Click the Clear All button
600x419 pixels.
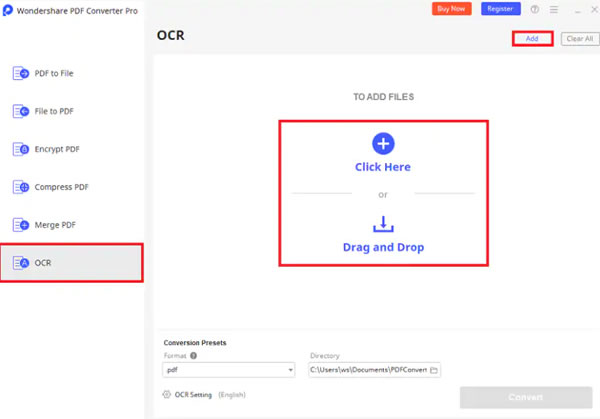coord(580,39)
